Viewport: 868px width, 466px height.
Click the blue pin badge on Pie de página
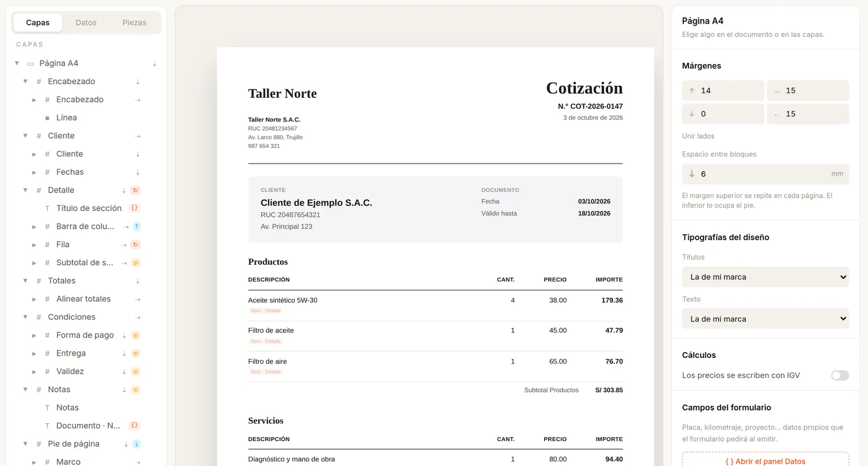tap(136, 444)
